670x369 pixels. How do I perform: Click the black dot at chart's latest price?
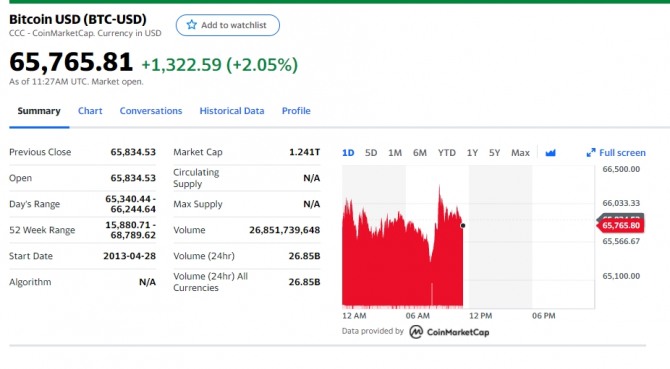point(463,226)
